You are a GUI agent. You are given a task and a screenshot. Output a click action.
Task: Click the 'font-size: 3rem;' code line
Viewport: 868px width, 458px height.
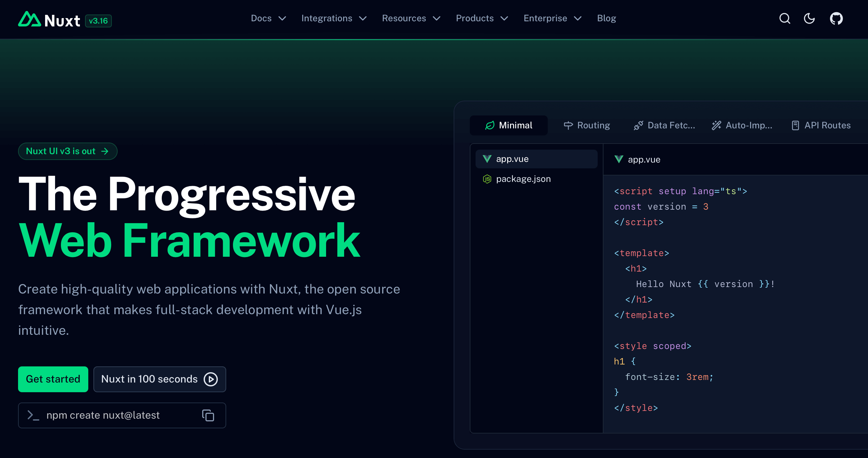pyautogui.click(x=669, y=377)
